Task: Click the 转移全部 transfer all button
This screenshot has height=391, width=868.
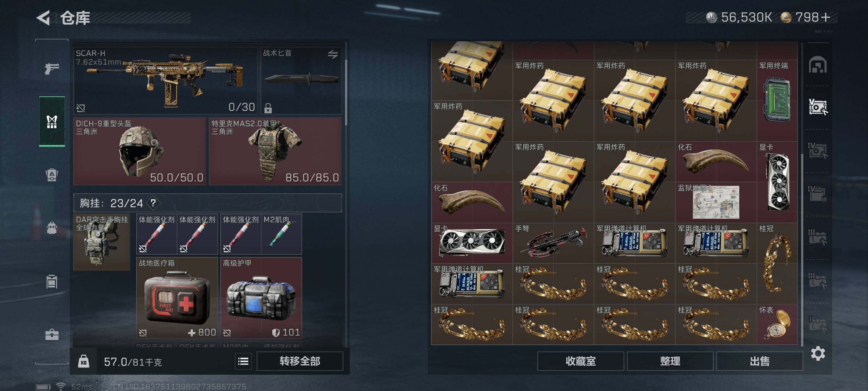Action: tap(300, 361)
